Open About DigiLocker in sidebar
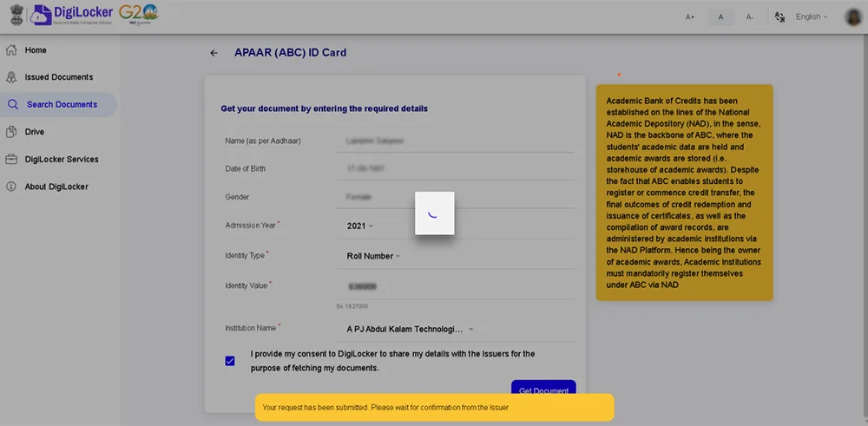This screenshot has height=426, width=868. click(x=58, y=187)
